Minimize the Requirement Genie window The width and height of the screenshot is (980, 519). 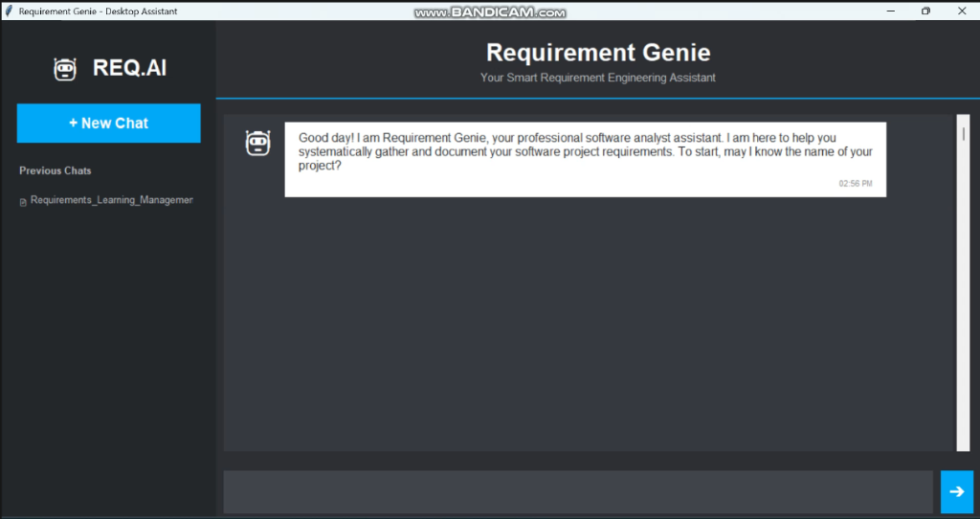[891, 11]
